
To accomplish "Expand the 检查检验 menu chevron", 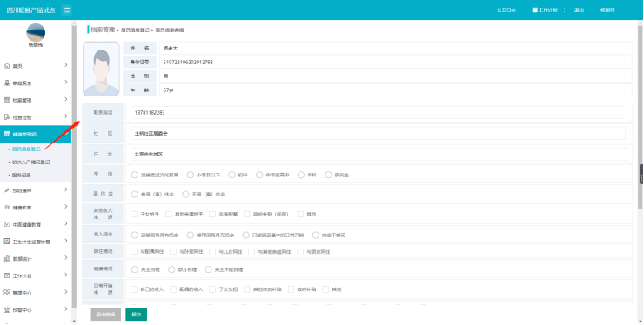I will coord(66,117).
